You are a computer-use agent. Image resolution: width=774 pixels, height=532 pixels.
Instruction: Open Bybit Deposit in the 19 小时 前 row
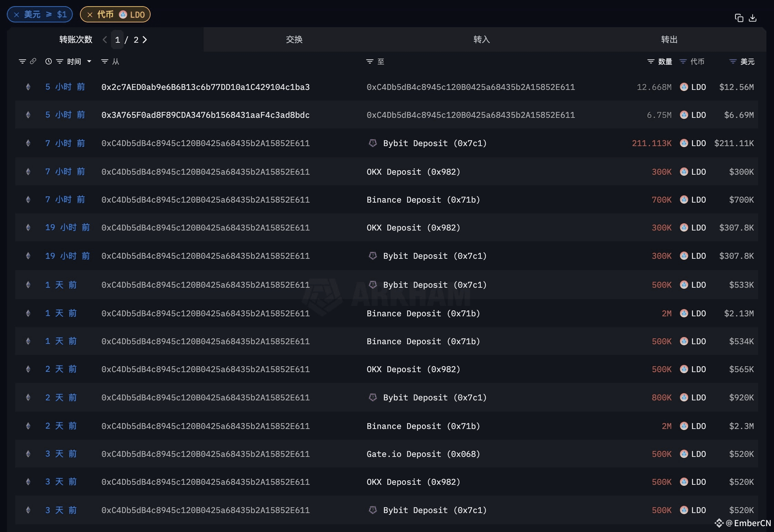coord(435,256)
